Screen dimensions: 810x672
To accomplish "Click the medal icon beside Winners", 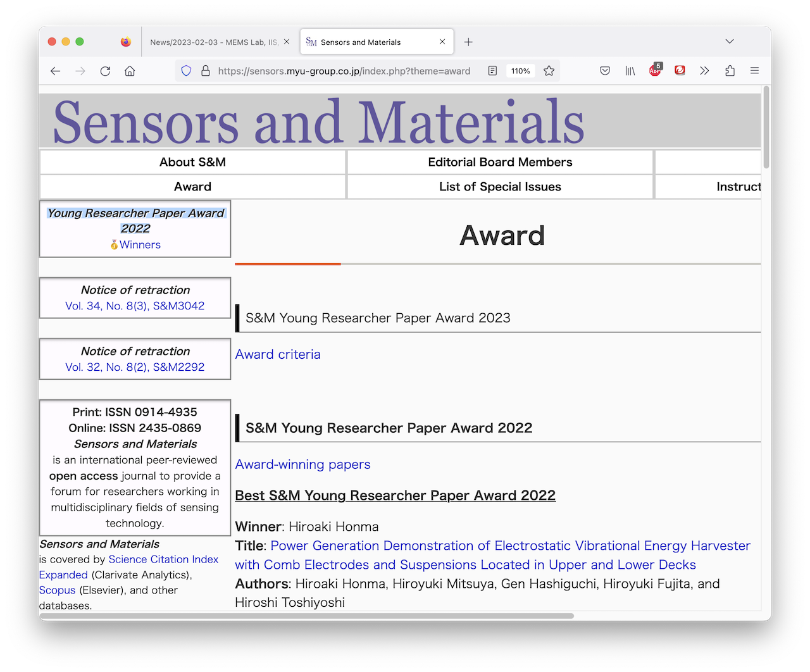I will [x=114, y=245].
